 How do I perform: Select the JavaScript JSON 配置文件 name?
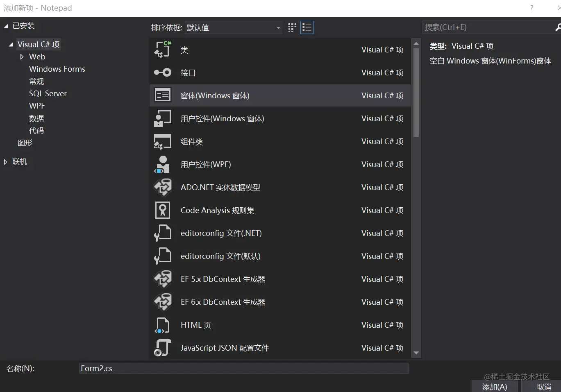click(x=225, y=348)
